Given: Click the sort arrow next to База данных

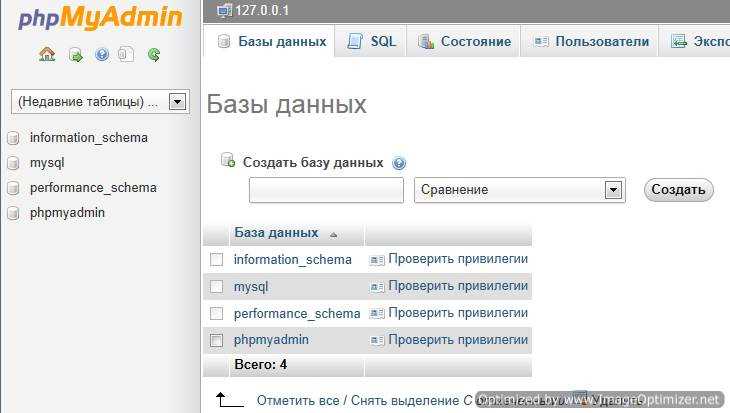Looking at the screenshot, I should pyautogui.click(x=333, y=235).
